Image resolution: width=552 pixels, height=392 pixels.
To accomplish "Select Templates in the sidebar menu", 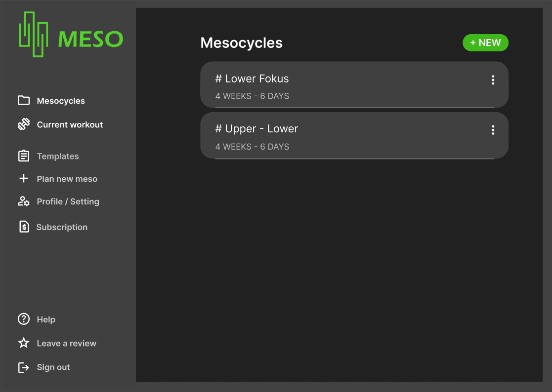I will [x=58, y=157].
